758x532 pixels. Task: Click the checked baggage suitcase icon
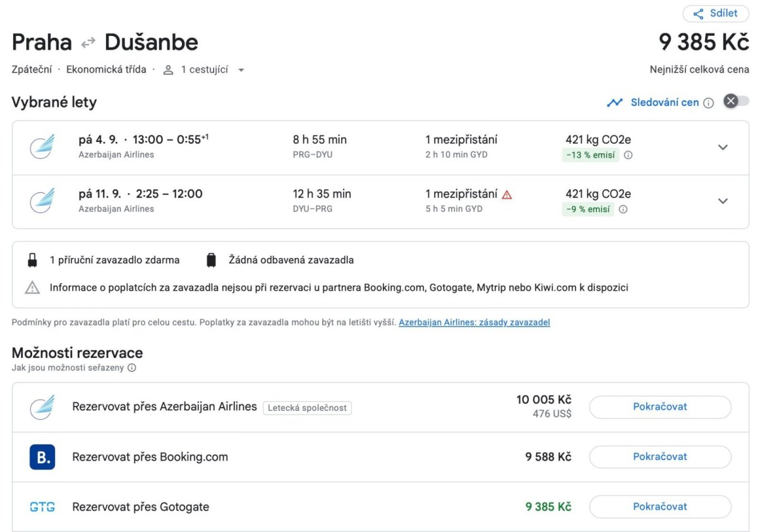point(212,260)
